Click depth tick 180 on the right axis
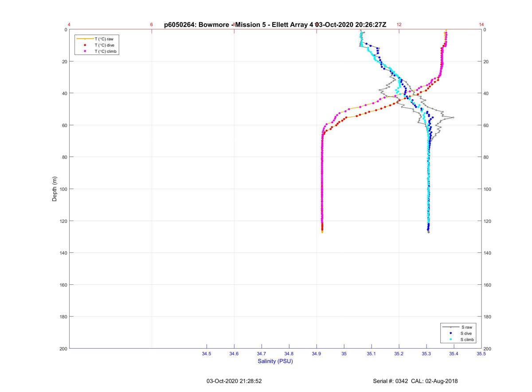The height and width of the screenshot is (392, 532). click(488, 317)
